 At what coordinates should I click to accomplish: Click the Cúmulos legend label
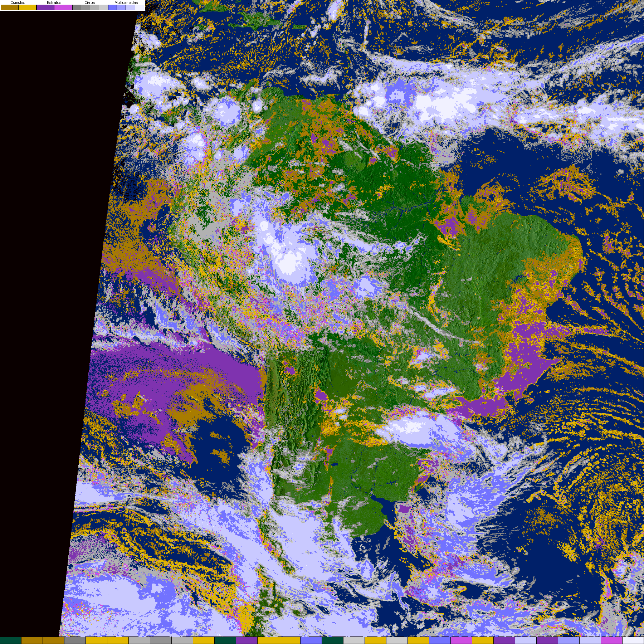coord(18,3)
